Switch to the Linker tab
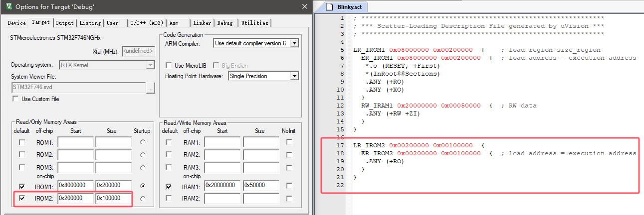This screenshot has height=215, width=644. pos(202,23)
